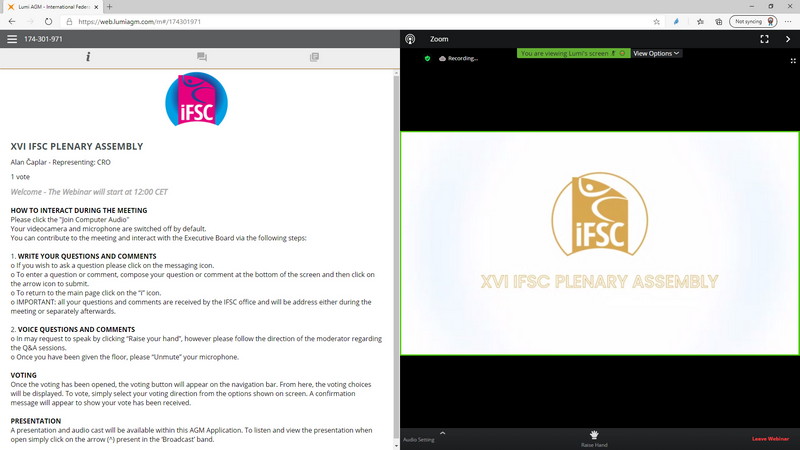Screen dimensions: 800x450
Task: Open the Lumi hamburger menu
Action: tap(12, 39)
